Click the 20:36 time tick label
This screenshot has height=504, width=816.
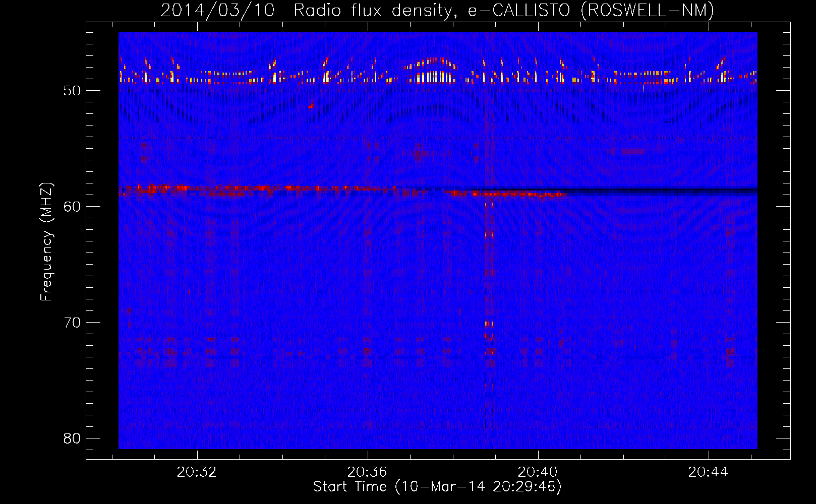pos(367,472)
